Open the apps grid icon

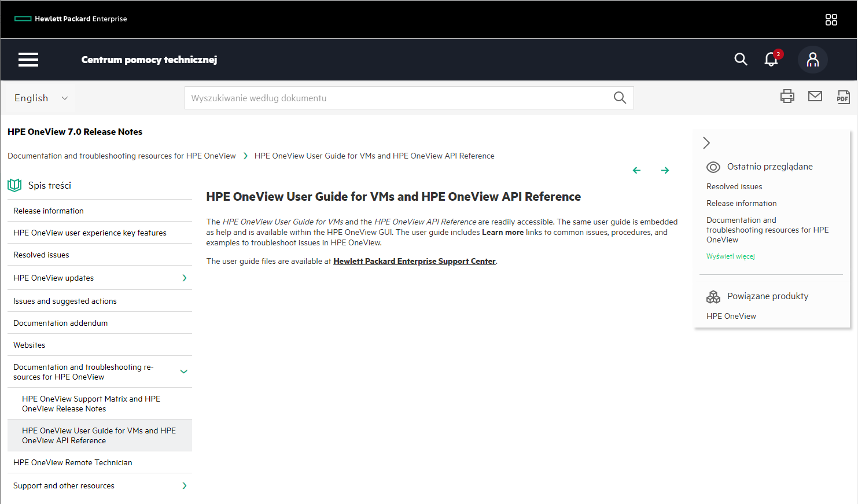click(x=831, y=20)
